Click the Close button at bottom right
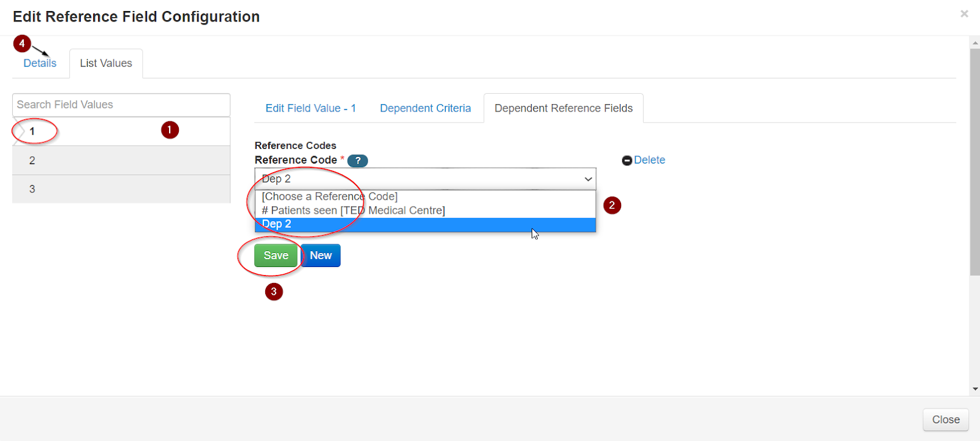This screenshot has width=980, height=441. (945, 420)
